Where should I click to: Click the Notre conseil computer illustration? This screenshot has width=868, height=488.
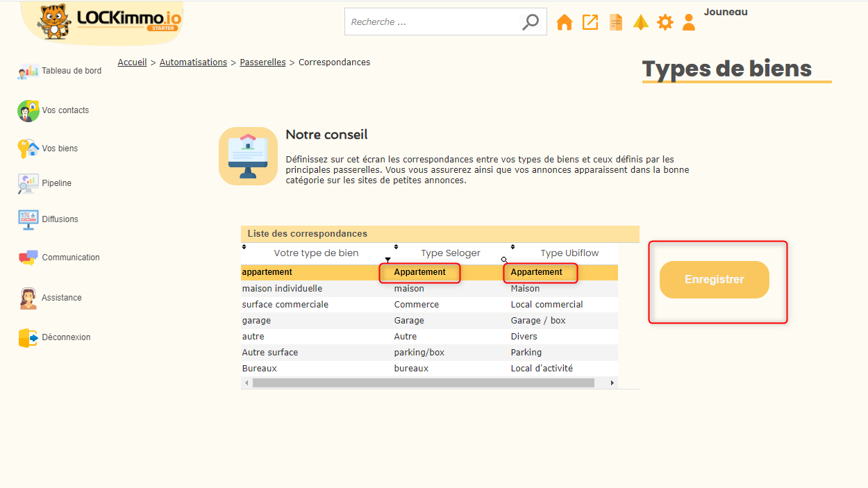click(x=248, y=156)
